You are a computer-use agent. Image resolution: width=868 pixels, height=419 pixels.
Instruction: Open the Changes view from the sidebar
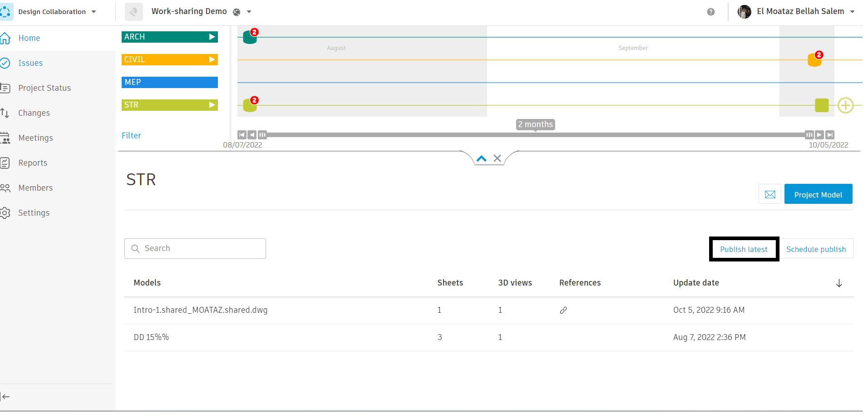(x=6, y=113)
